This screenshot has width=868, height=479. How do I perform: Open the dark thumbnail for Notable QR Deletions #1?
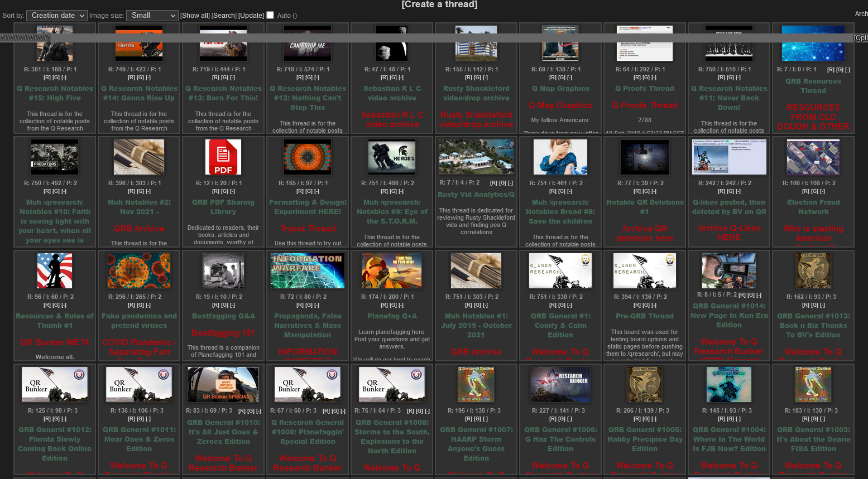(645, 157)
